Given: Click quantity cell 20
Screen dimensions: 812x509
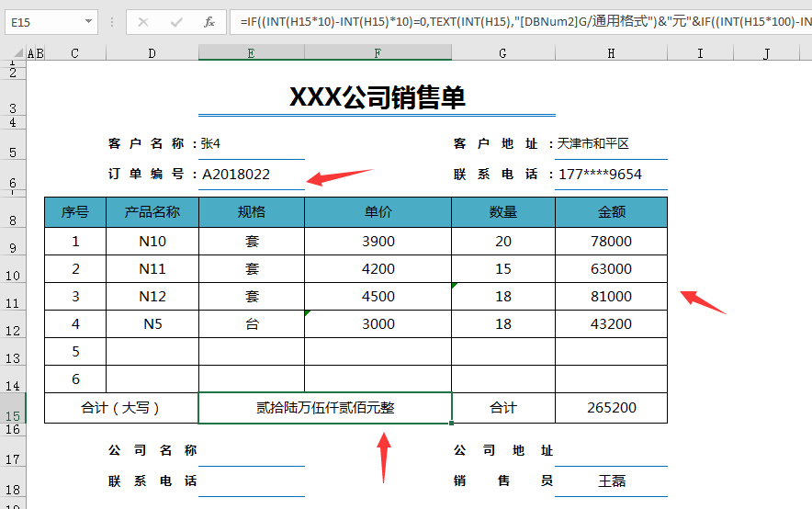Looking at the screenshot, I should click(503, 242).
